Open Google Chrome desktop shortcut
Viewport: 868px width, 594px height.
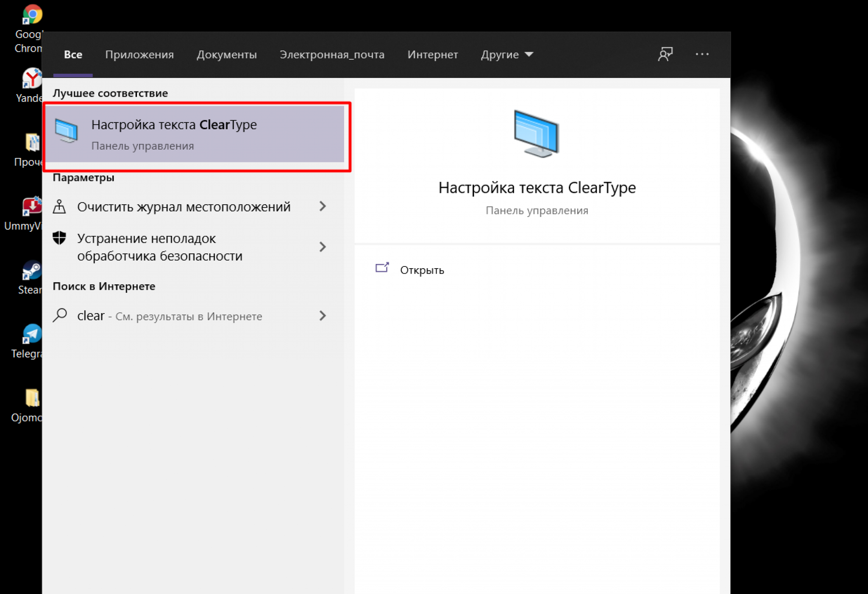(30, 29)
